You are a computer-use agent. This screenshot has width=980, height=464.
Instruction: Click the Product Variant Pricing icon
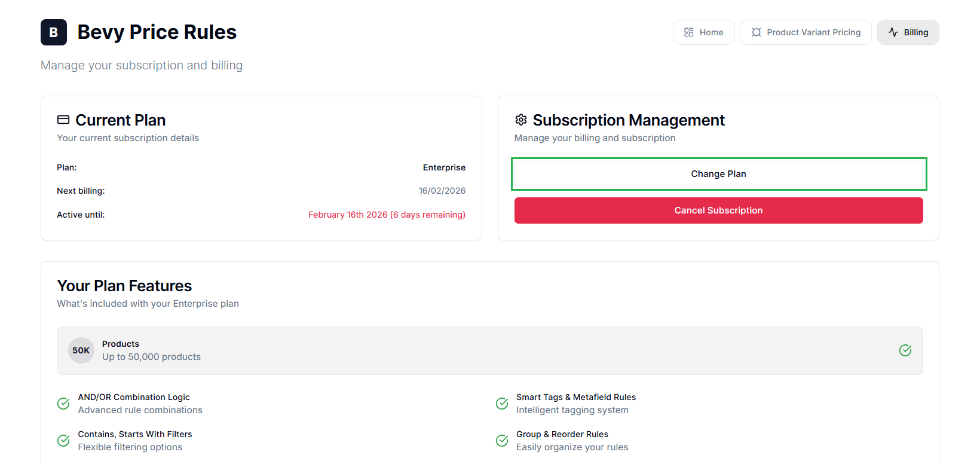[757, 32]
